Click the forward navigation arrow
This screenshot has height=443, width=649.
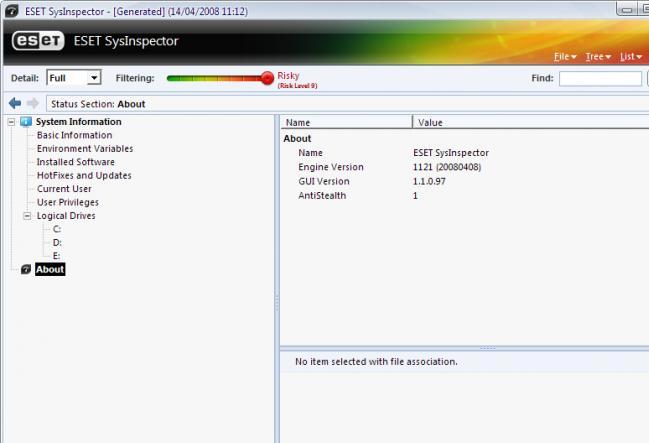pos(32,103)
